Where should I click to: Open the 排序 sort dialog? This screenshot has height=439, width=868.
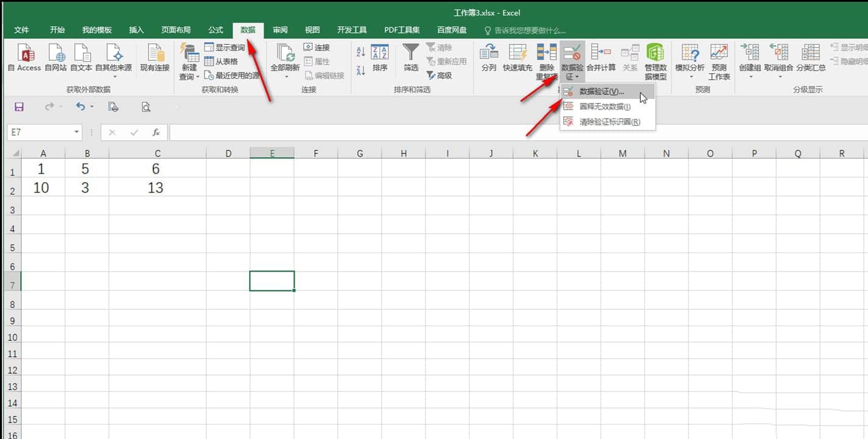click(380, 58)
